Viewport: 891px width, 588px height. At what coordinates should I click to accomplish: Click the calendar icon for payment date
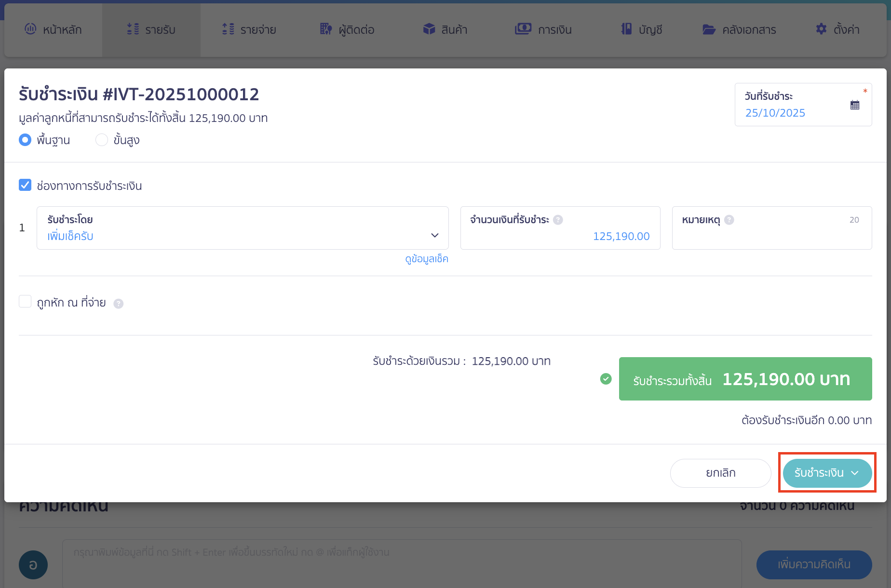pos(854,105)
